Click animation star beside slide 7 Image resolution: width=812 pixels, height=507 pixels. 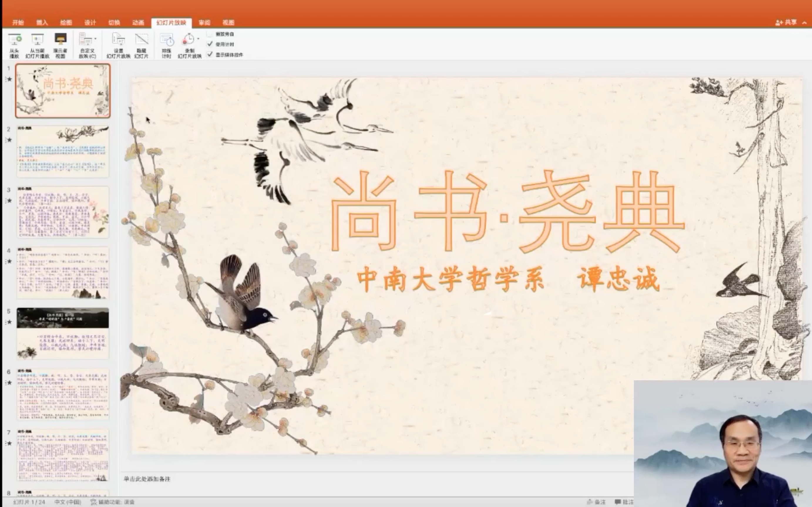tap(9, 443)
